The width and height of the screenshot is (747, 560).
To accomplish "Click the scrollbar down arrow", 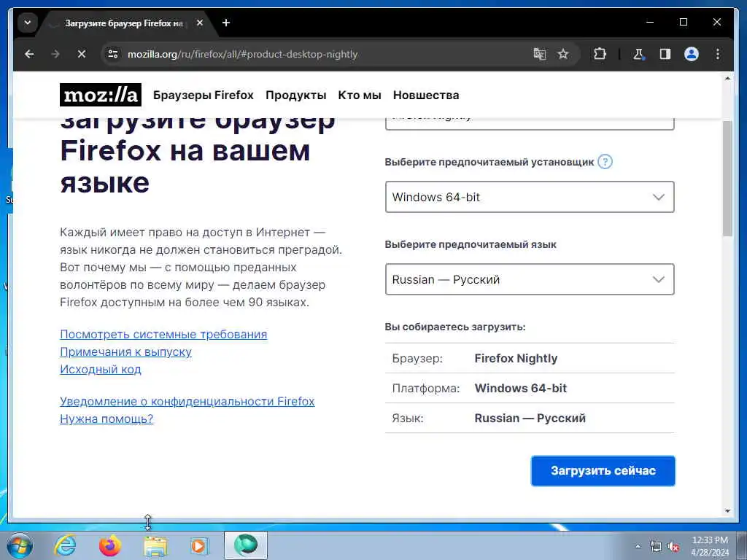I will pos(727,511).
